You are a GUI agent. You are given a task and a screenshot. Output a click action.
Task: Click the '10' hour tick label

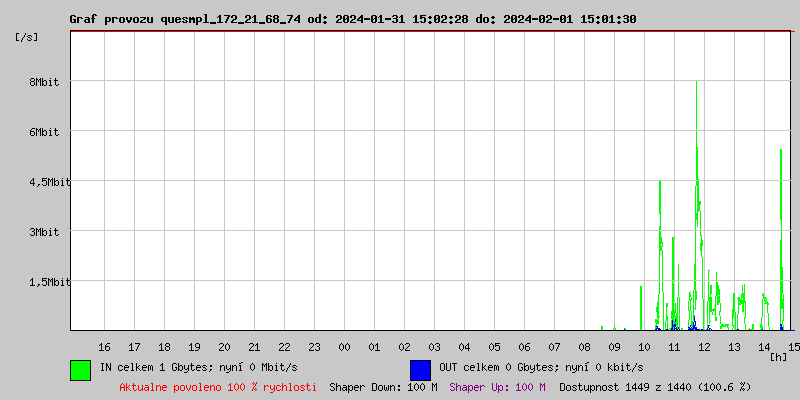point(644,347)
